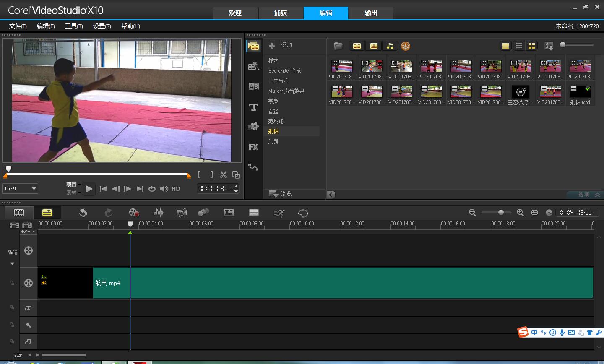Screen dimensions: 604x364
Task: Open the 编辑 menu
Action: [x=46, y=26]
